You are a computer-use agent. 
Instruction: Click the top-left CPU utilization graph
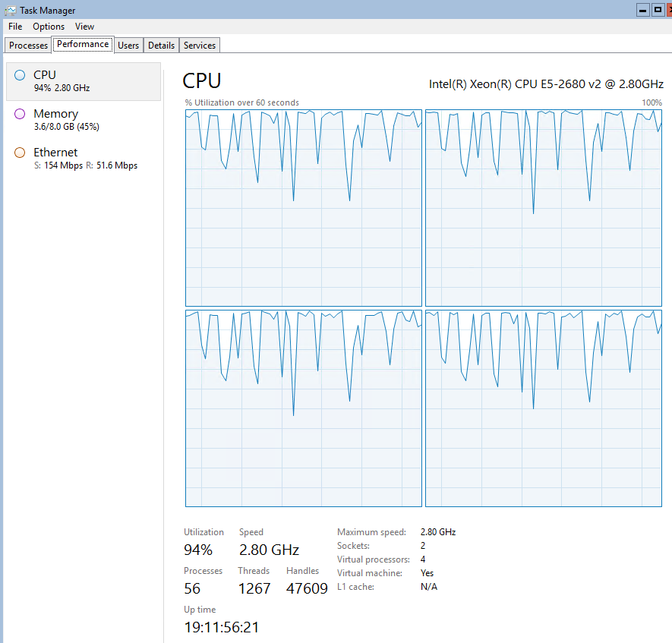(x=303, y=207)
